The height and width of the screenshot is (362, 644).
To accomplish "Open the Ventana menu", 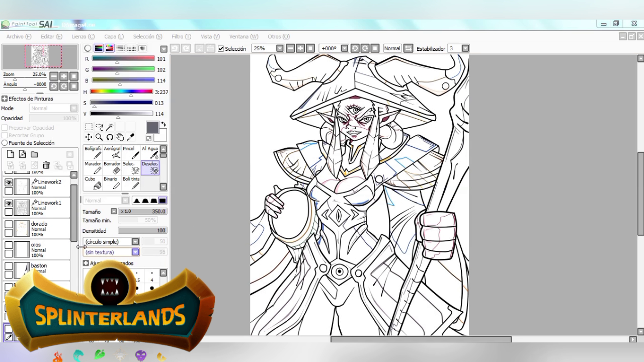I will (x=244, y=37).
